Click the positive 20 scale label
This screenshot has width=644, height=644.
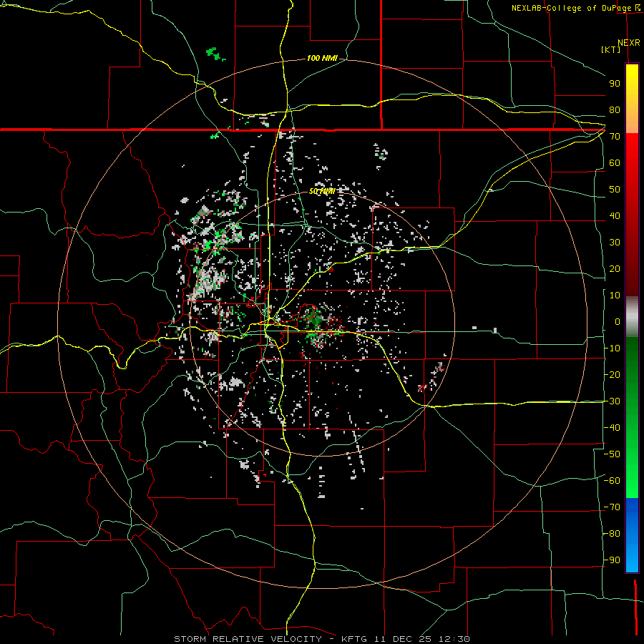pyautogui.click(x=615, y=269)
